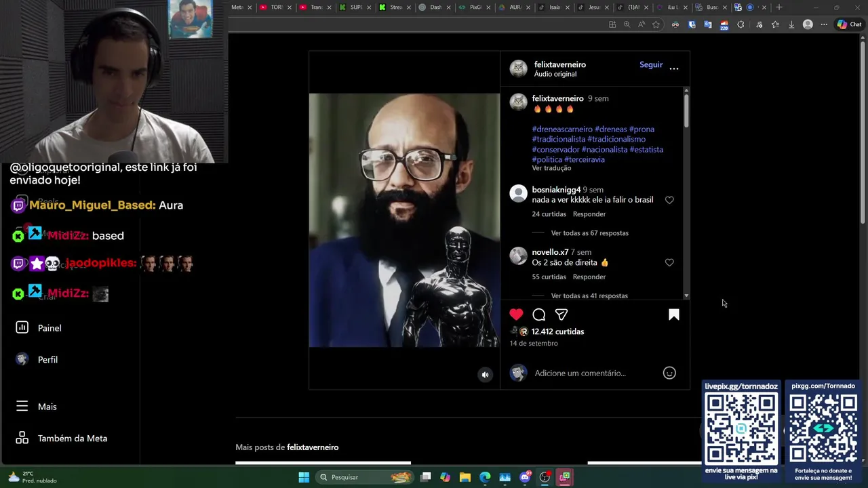Switch to the AURA browser tab
868x488 pixels.
pos(515,7)
